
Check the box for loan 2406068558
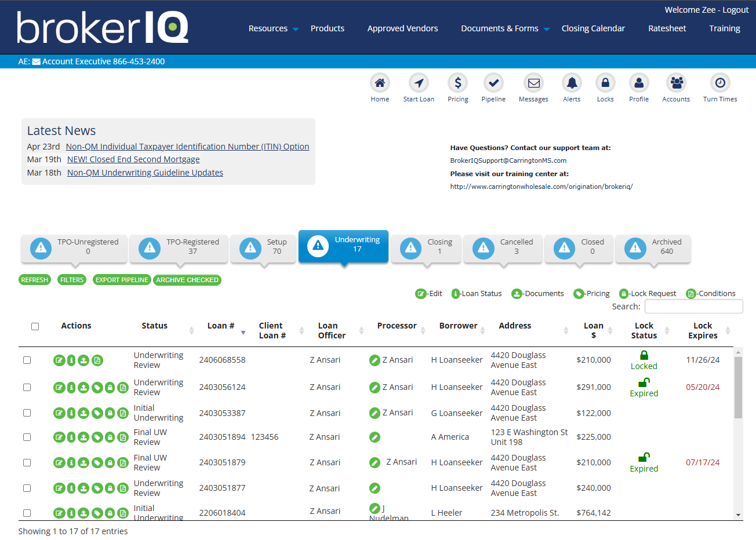coord(27,360)
